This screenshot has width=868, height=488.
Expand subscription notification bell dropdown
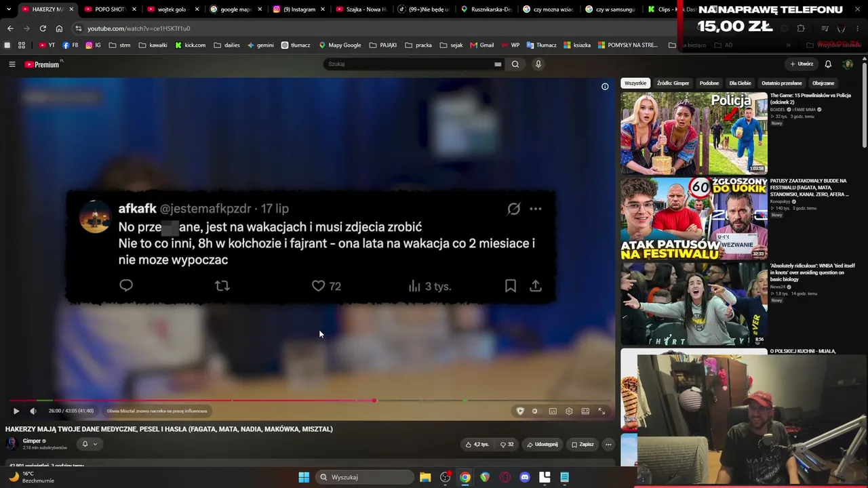point(90,444)
